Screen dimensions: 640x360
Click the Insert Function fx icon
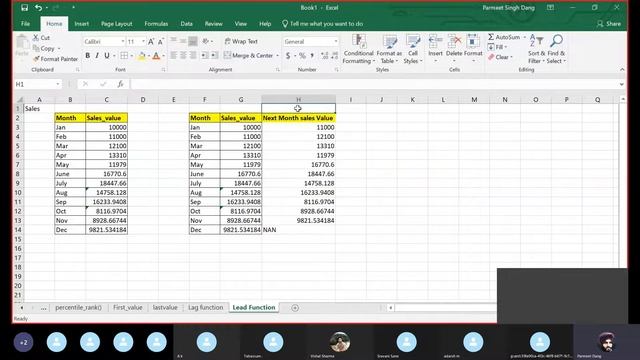click(120, 84)
